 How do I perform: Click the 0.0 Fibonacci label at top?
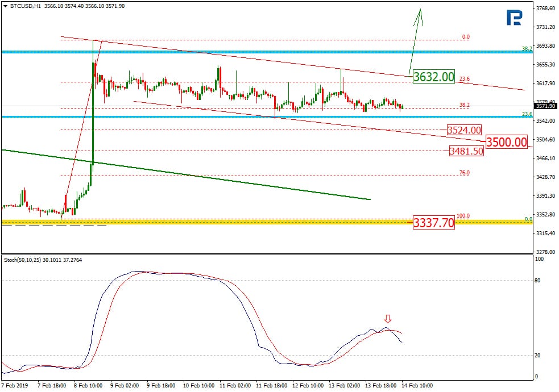[466, 37]
